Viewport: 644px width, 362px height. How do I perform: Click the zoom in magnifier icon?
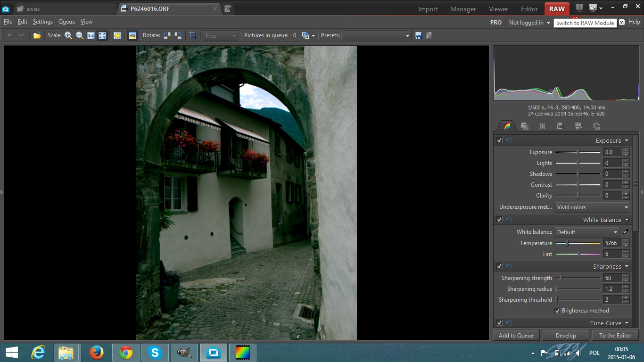[x=68, y=35]
